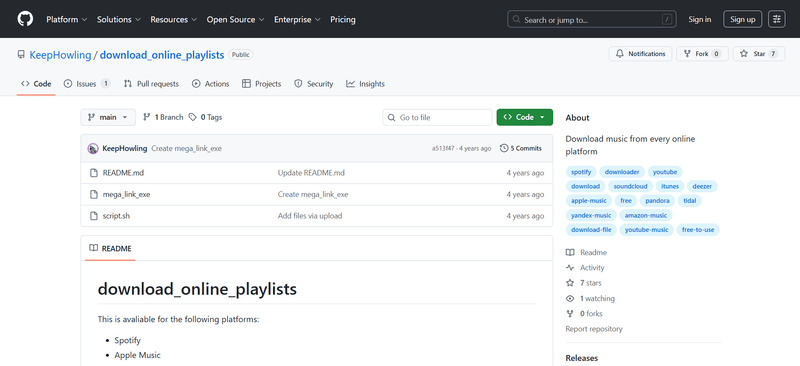800x366 pixels.
Task: Expand the Resources menu
Action: point(173,19)
